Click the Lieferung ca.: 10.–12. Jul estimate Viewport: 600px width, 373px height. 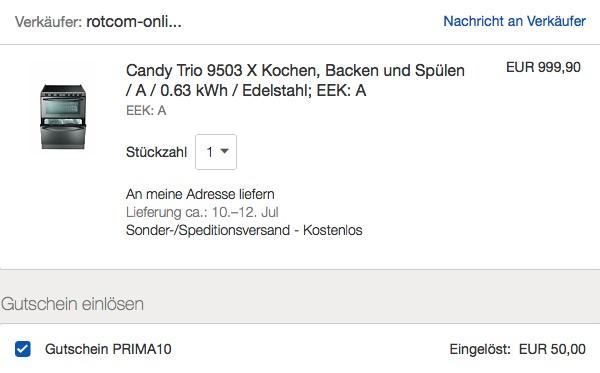[202, 212]
